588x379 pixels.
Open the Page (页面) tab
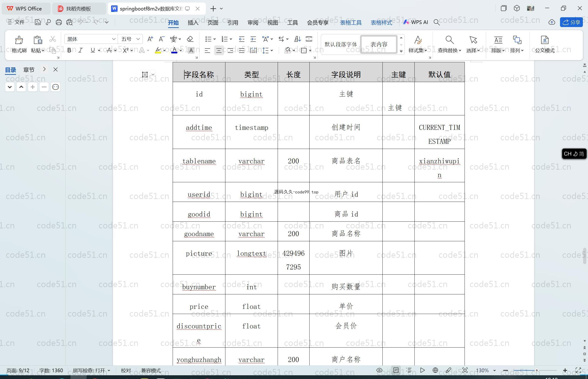point(213,23)
